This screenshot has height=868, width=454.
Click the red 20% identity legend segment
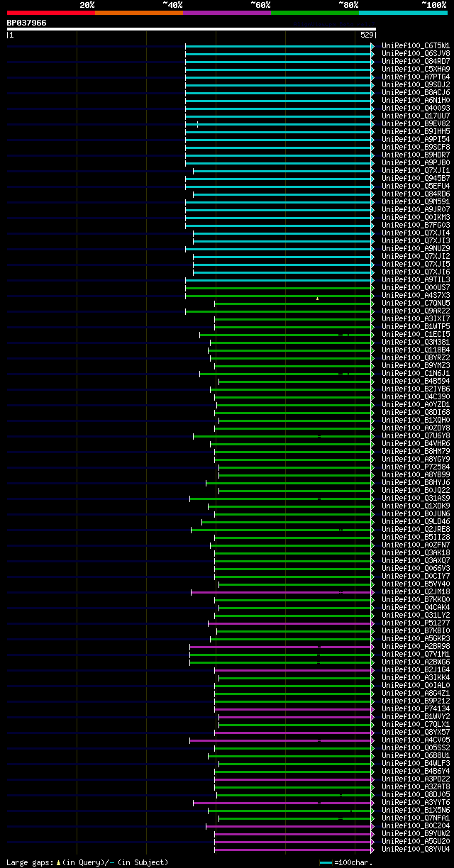pos(51,13)
